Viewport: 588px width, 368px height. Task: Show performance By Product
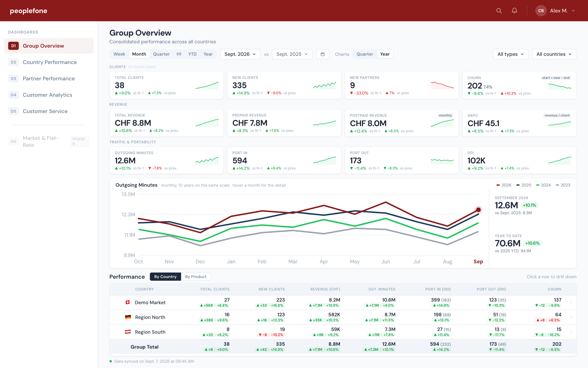click(x=196, y=276)
